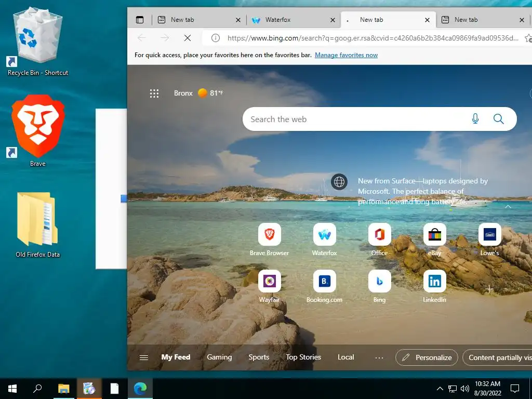This screenshot has width=532, height=399.
Task: Select Recycle Bin - Shortcut on desktop
Action: pyautogui.click(x=37, y=42)
